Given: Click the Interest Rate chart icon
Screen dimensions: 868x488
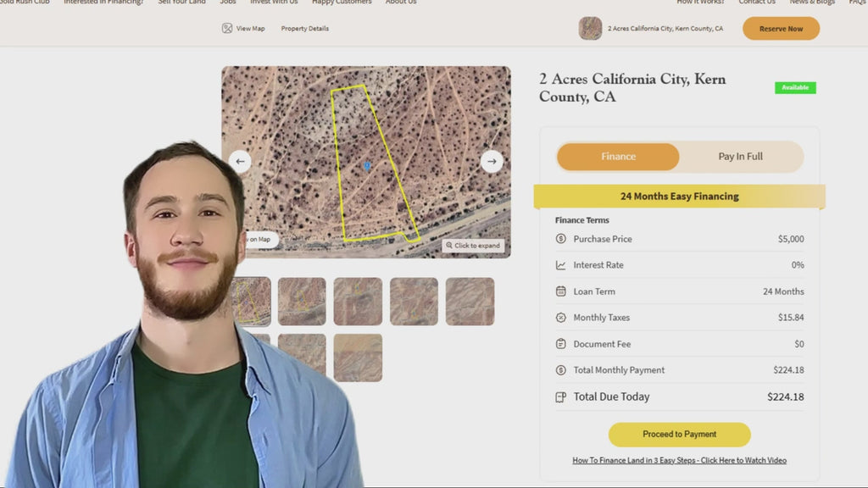Looking at the screenshot, I should 561,265.
